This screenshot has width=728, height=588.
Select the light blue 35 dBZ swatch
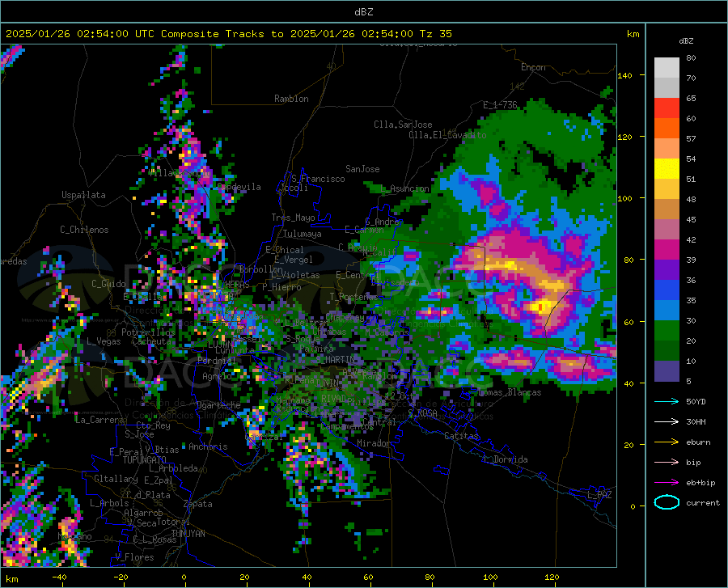[667, 311]
